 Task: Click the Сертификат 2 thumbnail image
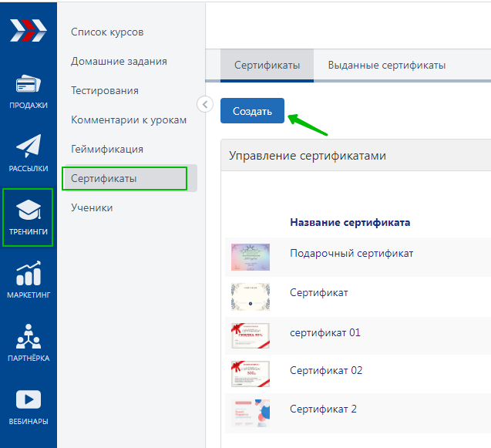(251, 413)
